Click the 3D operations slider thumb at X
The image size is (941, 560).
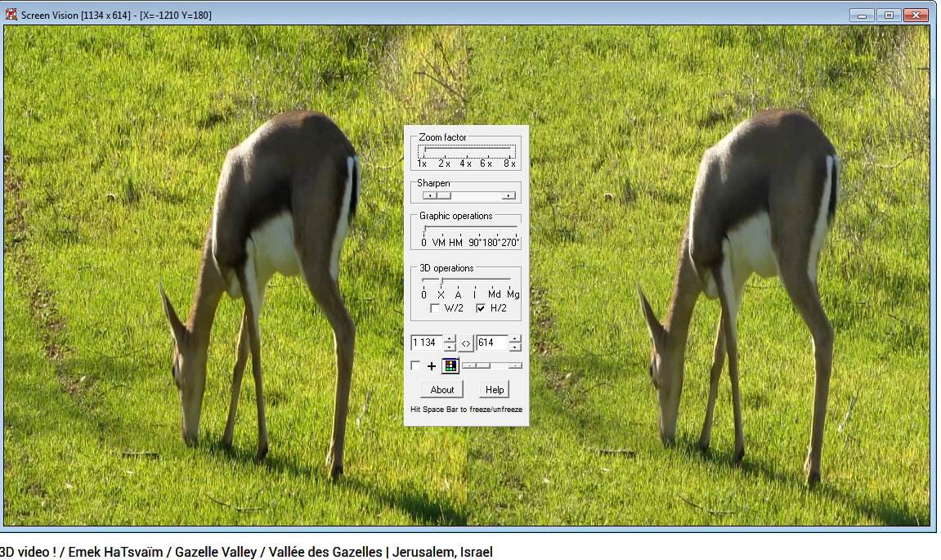point(441,281)
